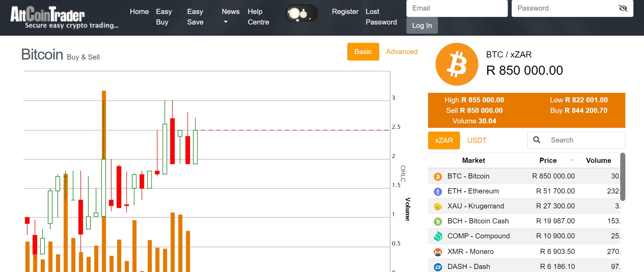Select the COMP - Compound row
This screenshot has width=644, height=272.
point(524,236)
